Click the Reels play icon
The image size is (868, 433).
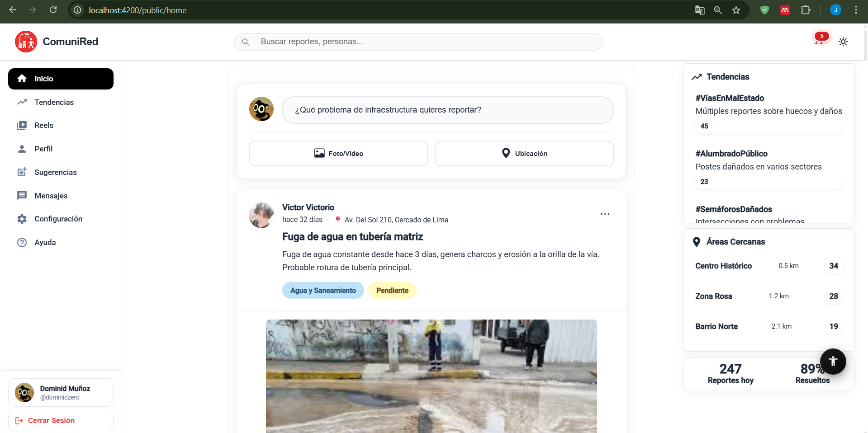[22, 125]
